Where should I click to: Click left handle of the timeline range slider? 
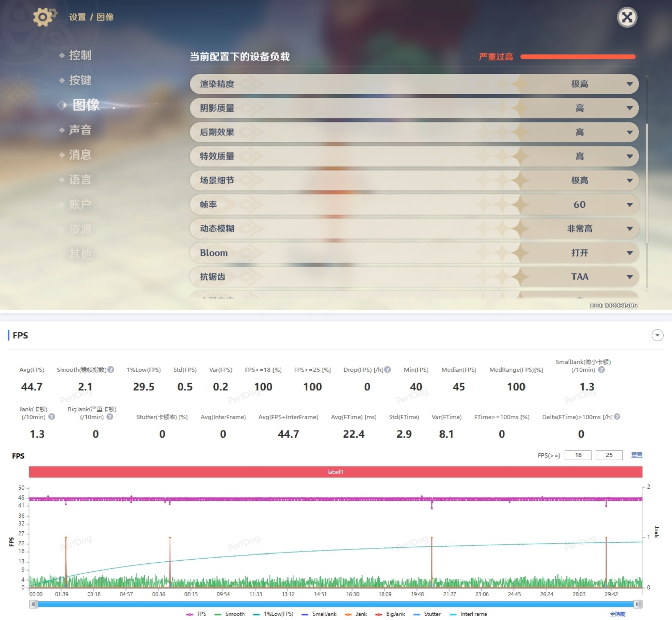coord(33,604)
